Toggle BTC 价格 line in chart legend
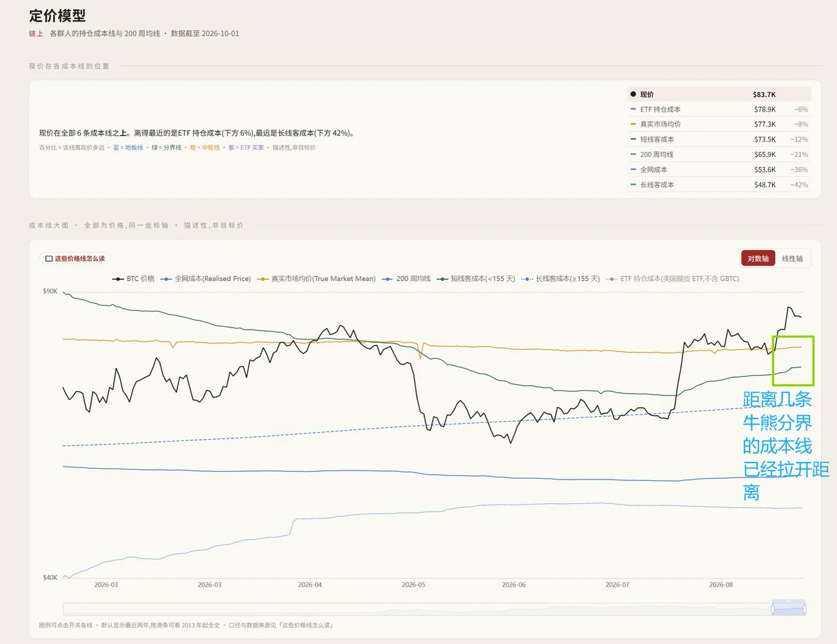 click(134, 279)
